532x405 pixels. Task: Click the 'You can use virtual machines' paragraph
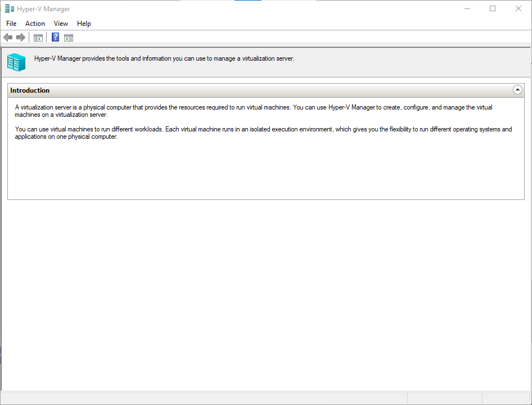pos(263,133)
